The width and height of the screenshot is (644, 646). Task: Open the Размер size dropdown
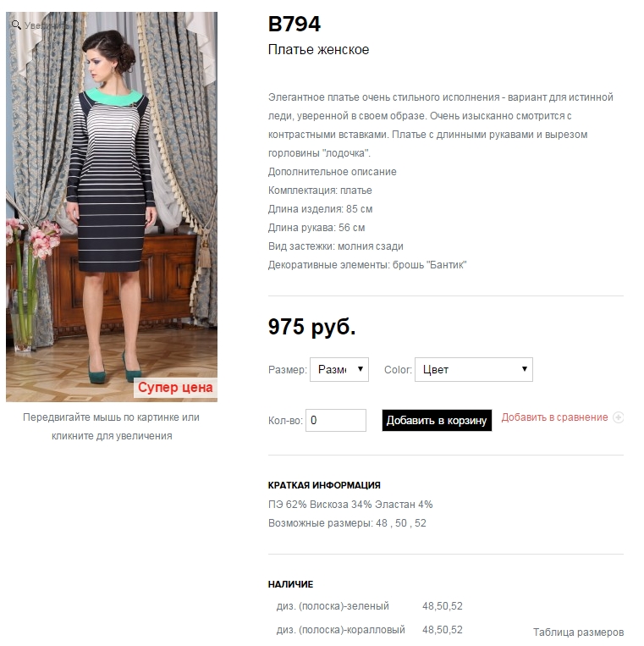point(339,369)
